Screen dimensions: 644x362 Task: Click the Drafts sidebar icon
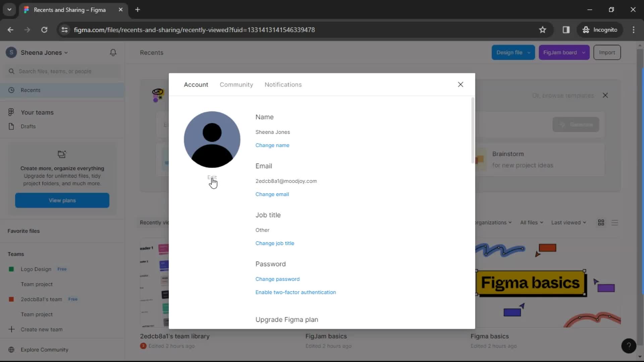11,126
